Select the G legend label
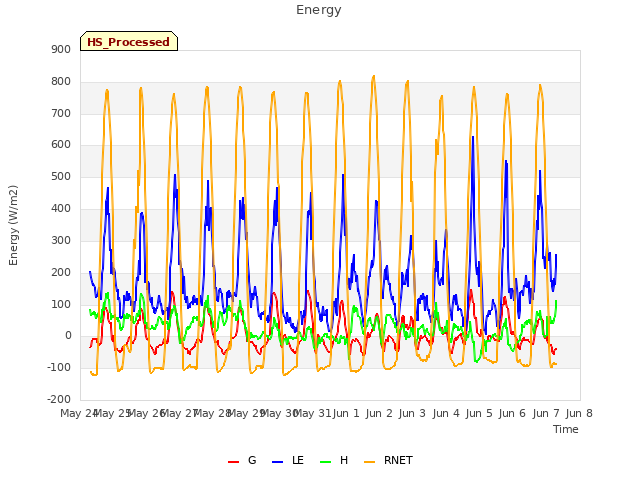The width and height of the screenshot is (640, 480). point(252,460)
